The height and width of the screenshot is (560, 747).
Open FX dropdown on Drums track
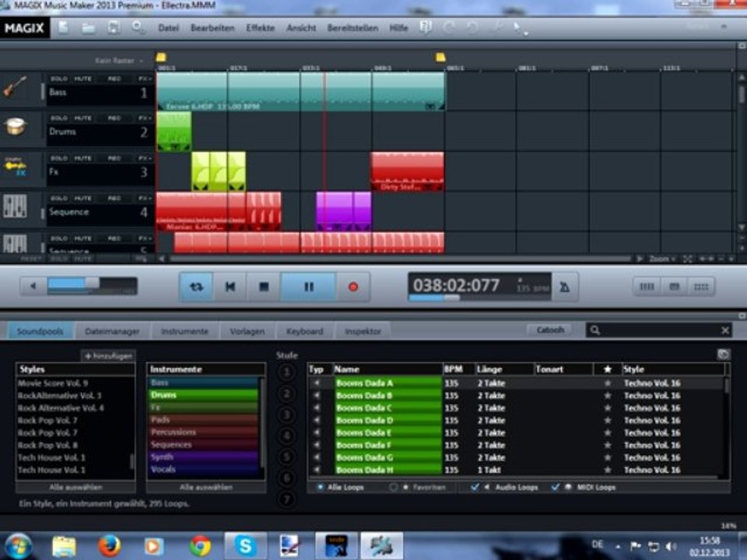pos(145,118)
